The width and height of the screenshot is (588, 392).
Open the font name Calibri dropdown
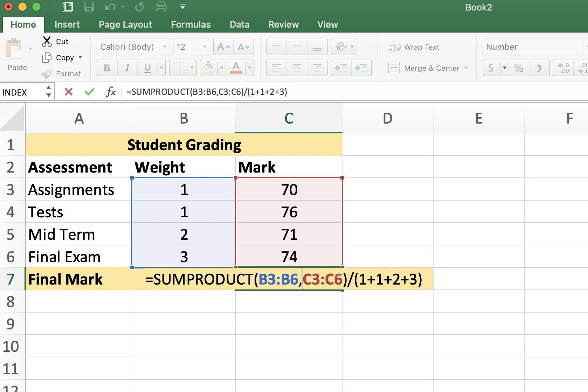click(x=165, y=47)
